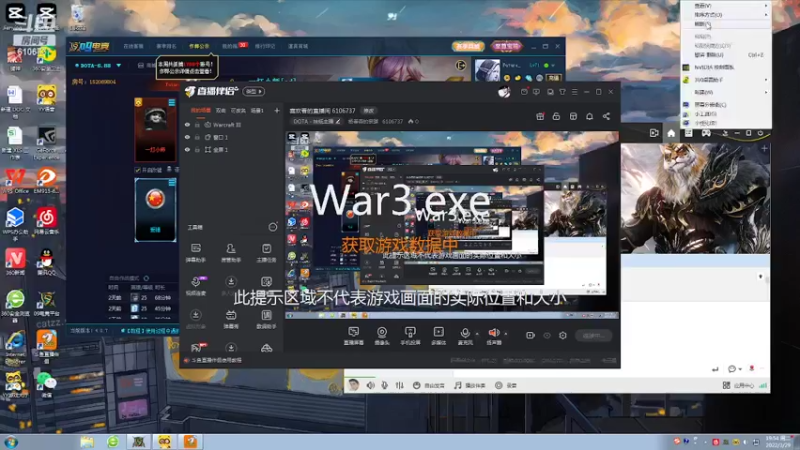Expand the 排序方式(O) submenu
This screenshot has height=450, width=800.
727,14
